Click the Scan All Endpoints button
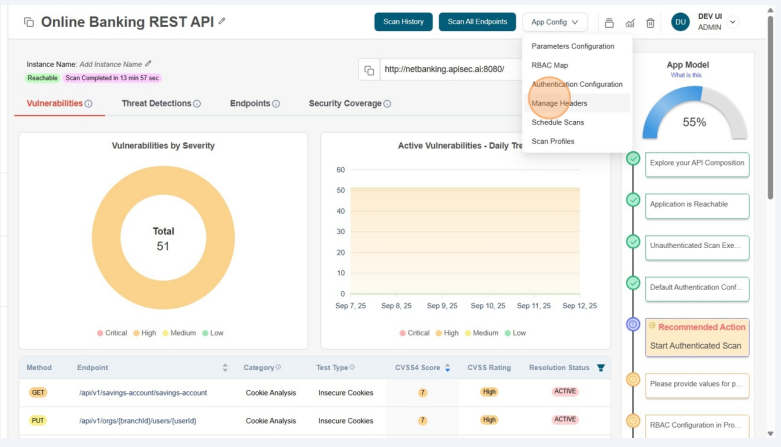Viewport: 781px width, 447px height. coord(477,22)
